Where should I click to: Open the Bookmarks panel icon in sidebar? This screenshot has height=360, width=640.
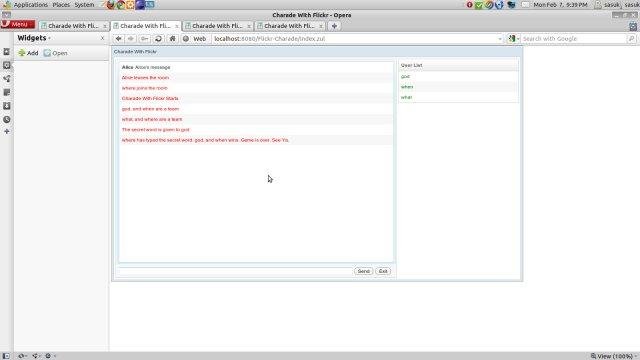tap(7, 52)
